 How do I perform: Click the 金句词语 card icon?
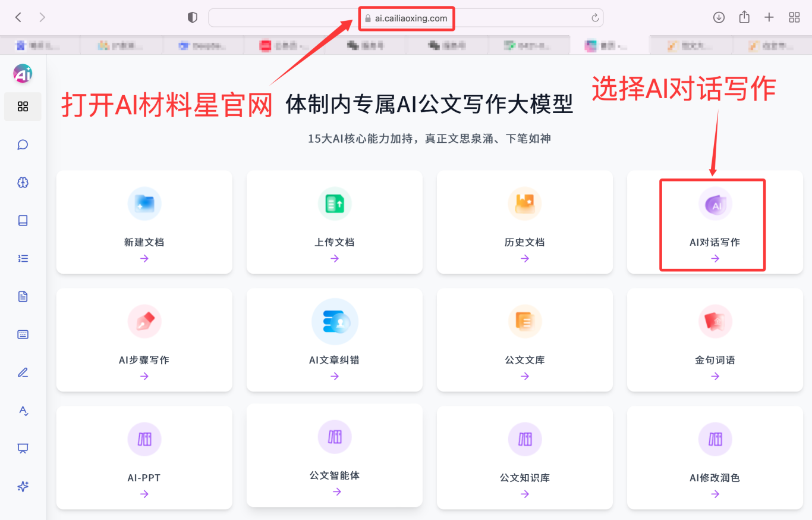715,322
